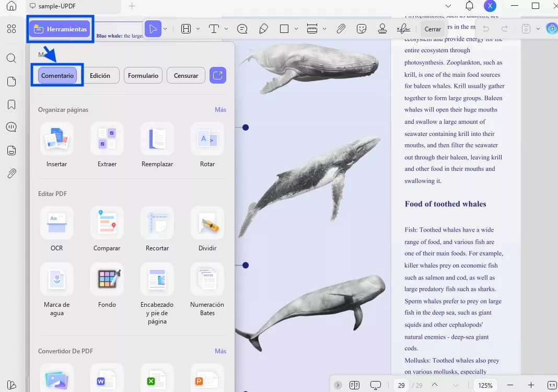This screenshot has width=558, height=392.
Task: Choose the sticker tool icon
Action: point(362,29)
